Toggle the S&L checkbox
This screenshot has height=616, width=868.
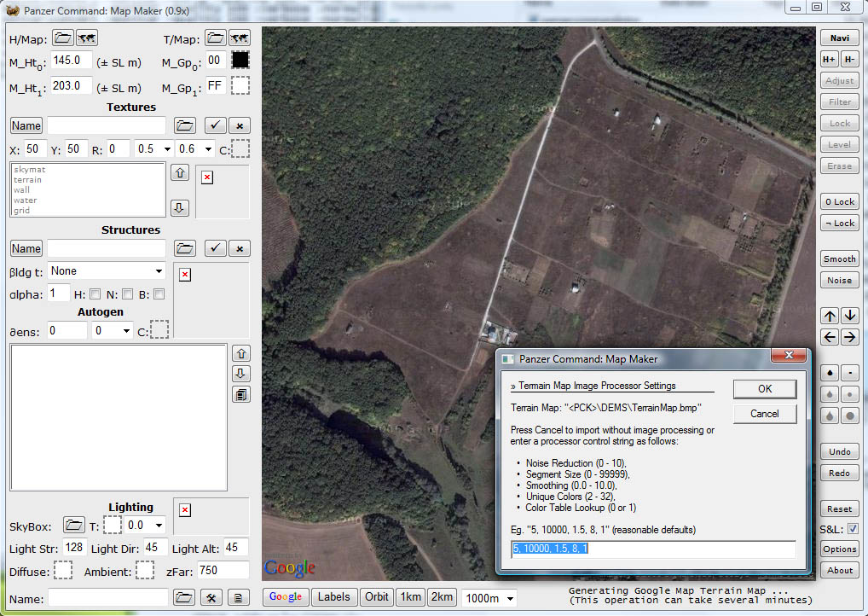tap(853, 529)
